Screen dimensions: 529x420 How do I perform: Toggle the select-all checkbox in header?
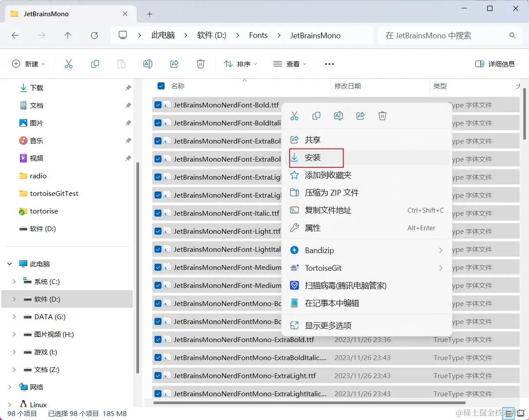(x=161, y=86)
